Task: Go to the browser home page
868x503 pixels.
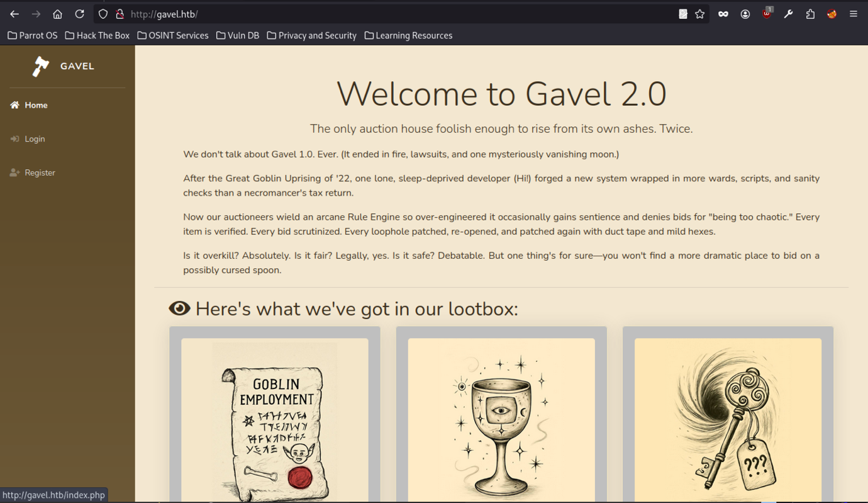Action: pyautogui.click(x=57, y=14)
